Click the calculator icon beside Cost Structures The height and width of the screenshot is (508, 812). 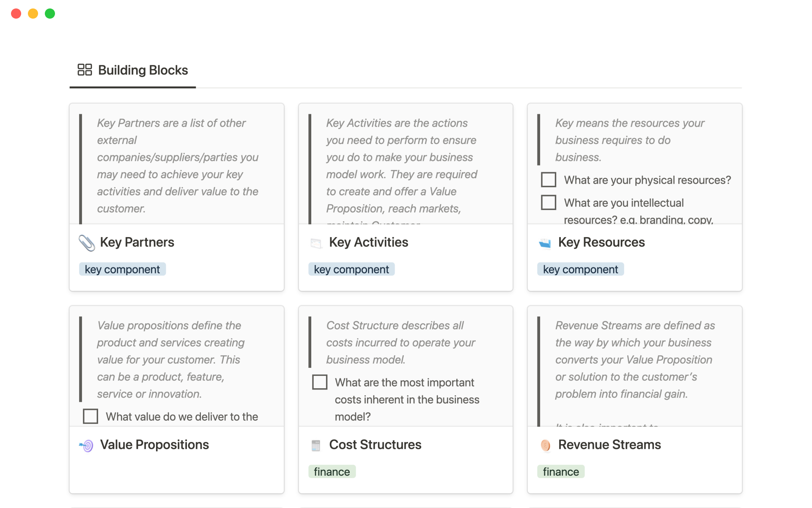(x=316, y=445)
